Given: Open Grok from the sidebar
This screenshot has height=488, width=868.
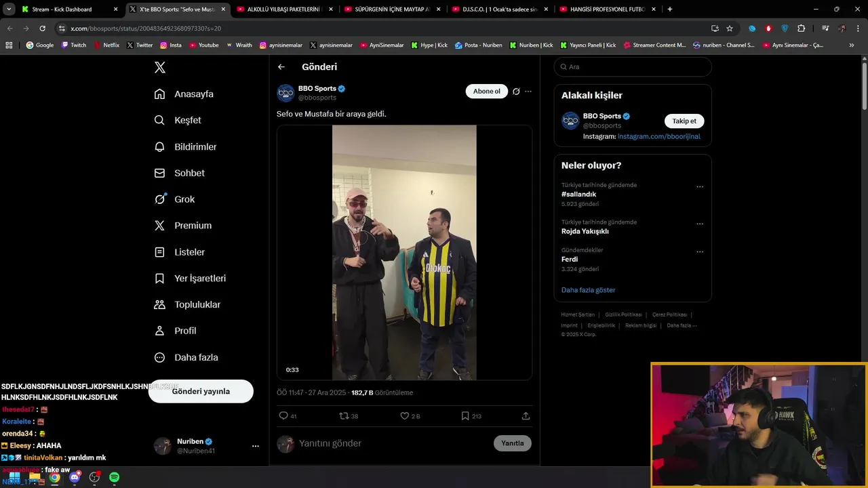Looking at the screenshot, I should [x=174, y=199].
